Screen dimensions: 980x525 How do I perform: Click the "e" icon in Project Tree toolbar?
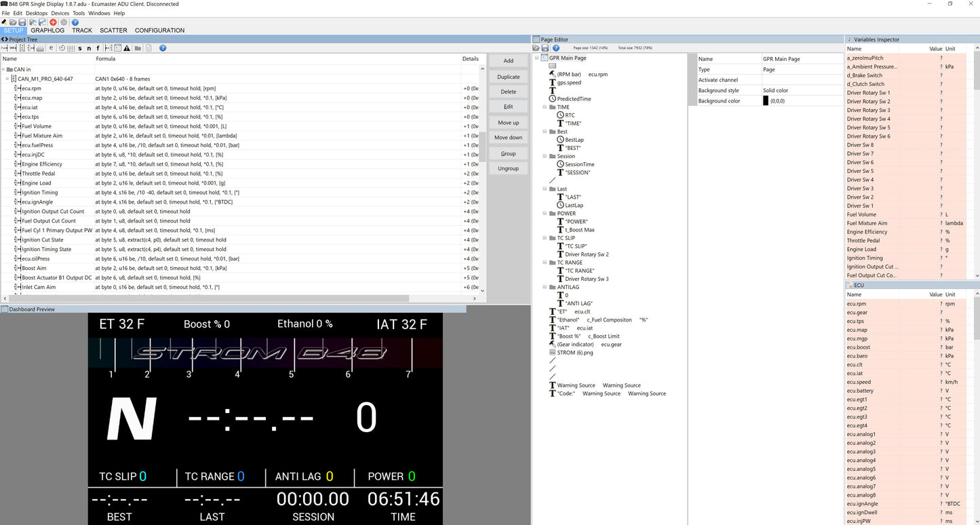51,48
